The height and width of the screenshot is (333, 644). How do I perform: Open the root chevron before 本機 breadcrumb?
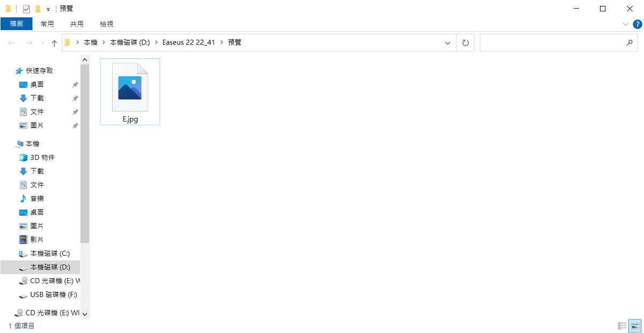(x=78, y=42)
